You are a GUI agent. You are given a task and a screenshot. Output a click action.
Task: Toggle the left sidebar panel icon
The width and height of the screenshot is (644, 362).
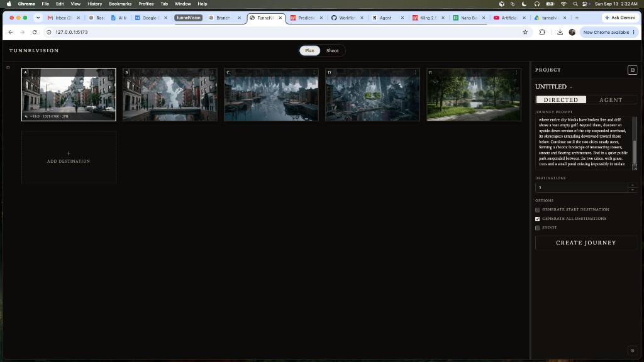8,67
